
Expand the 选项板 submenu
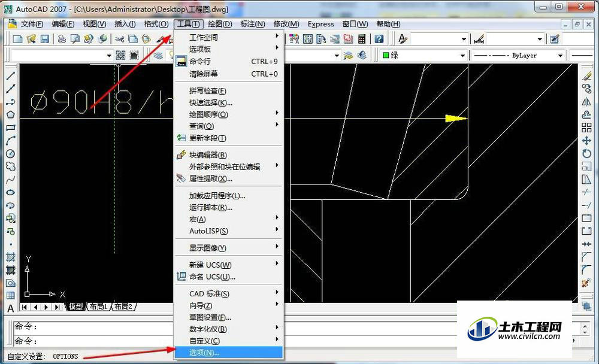(x=229, y=49)
